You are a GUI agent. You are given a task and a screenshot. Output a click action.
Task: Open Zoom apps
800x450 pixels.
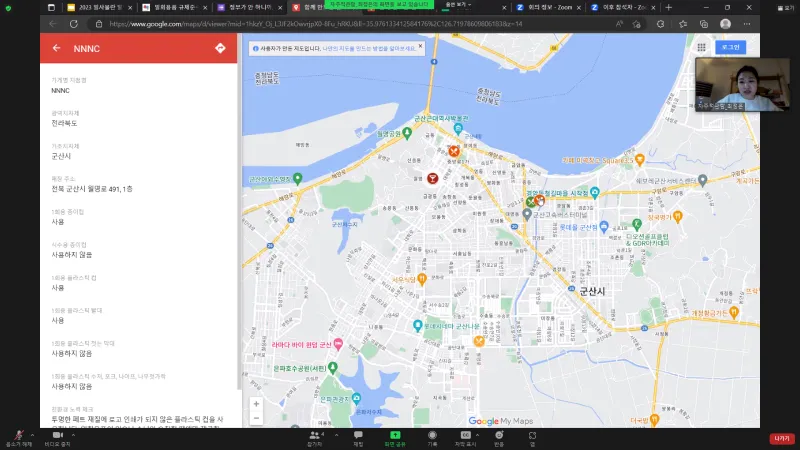pyautogui.click(x=532, y=438)
